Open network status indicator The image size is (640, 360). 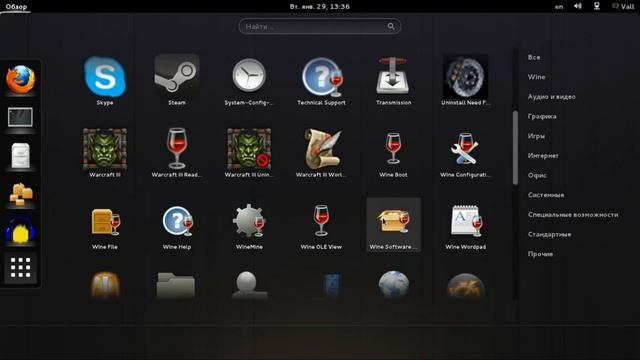click(597, 6)
